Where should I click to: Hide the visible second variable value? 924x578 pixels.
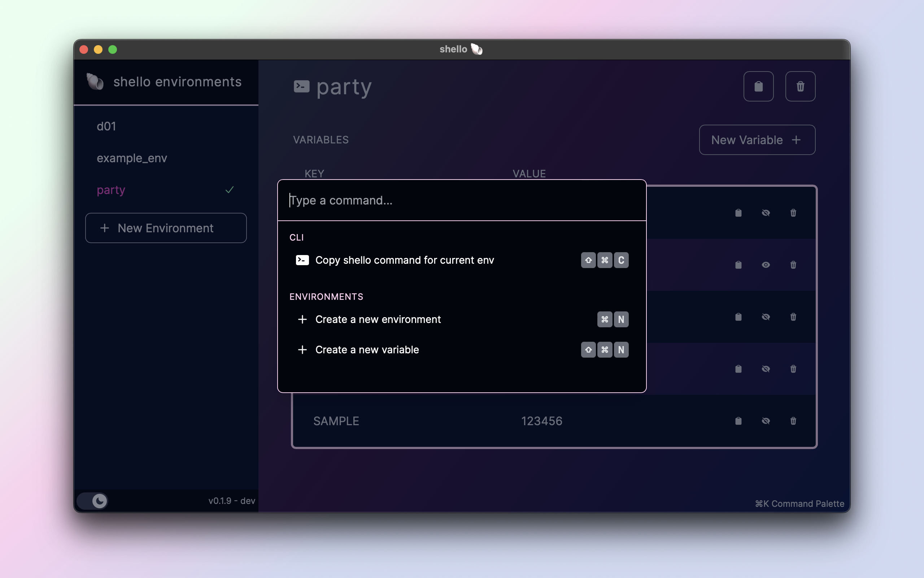pyautogui.click(x=766, y=265)
